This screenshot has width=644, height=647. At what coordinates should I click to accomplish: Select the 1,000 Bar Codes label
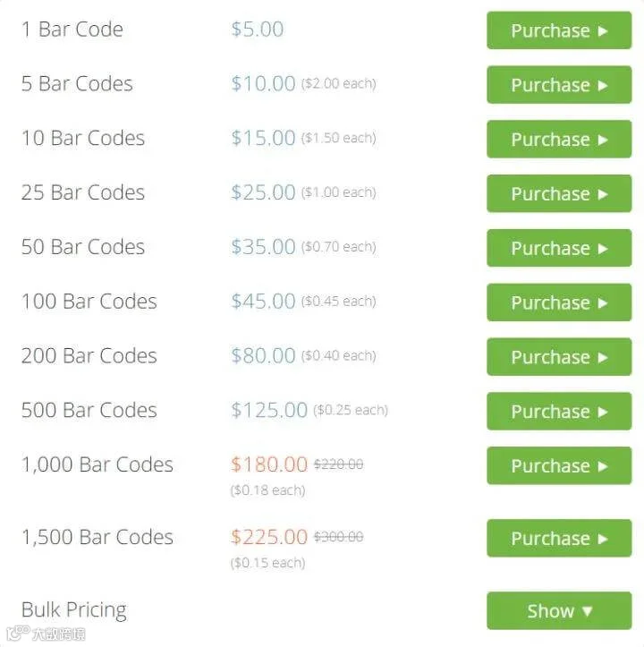coord(97,464)
